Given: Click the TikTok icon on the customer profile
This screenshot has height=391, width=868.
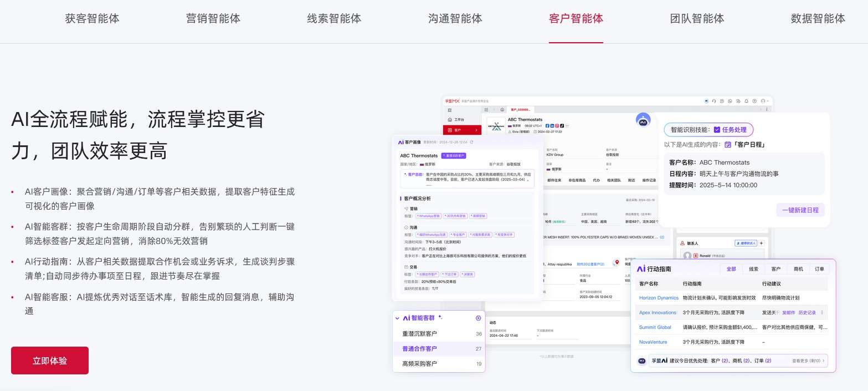Looking at the screenshot, I should click(562, 126).
